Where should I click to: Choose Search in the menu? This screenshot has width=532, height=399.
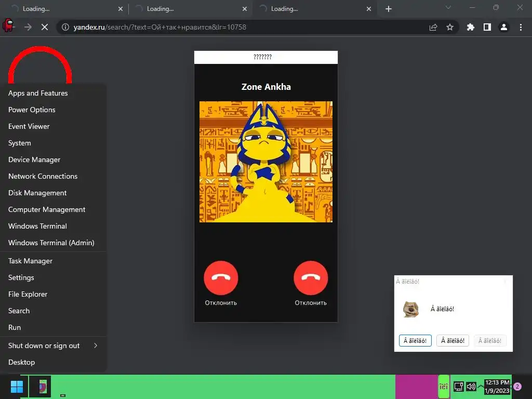pos(54,311)
